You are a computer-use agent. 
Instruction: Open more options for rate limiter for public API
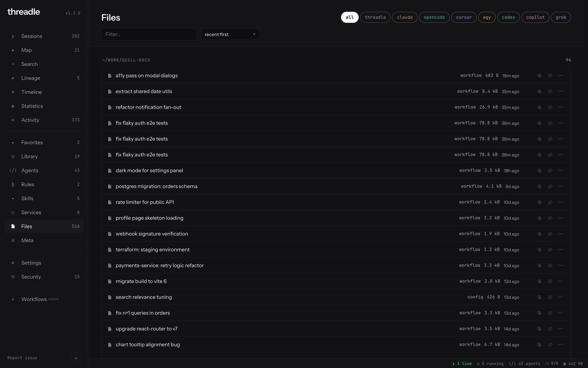[561, 202]
